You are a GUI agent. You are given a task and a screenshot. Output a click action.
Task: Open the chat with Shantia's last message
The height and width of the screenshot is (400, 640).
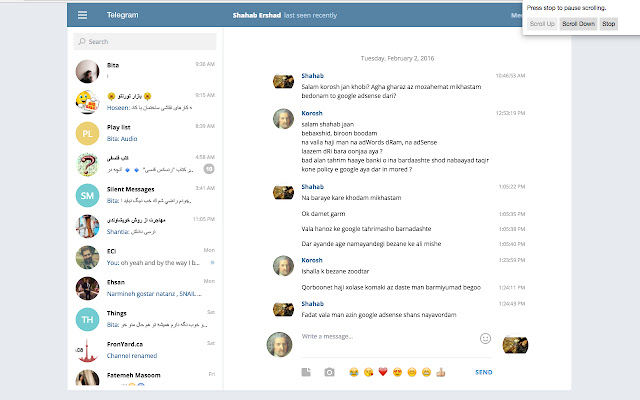tap(145, 226)
